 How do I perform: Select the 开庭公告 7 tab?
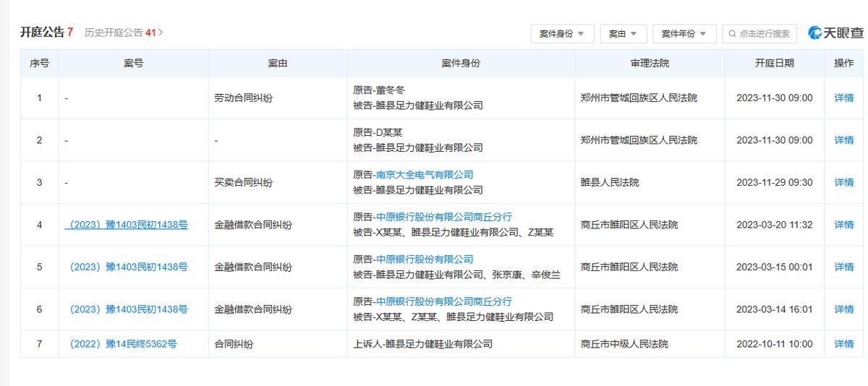coord(46,33)
